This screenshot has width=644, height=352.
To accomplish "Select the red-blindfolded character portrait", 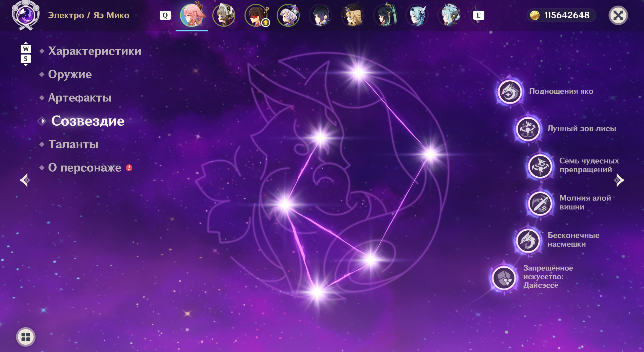I will click(x=256, y=15).
